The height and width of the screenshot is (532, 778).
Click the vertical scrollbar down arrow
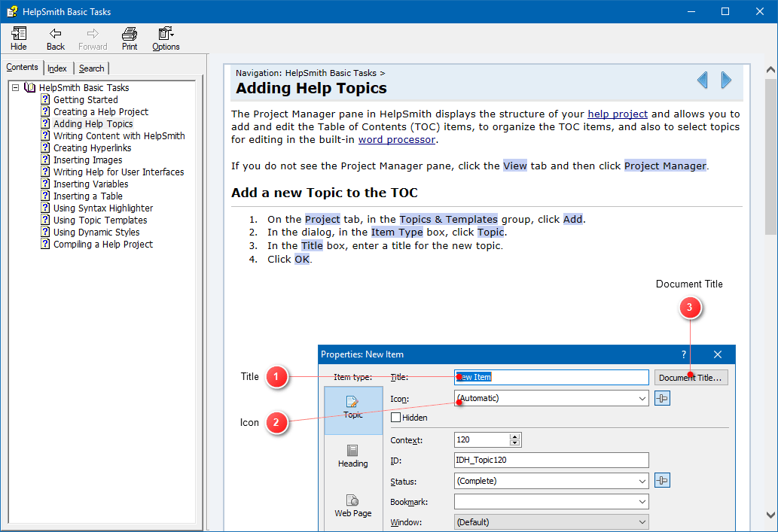pyautogui.click(x=770, y=515)
